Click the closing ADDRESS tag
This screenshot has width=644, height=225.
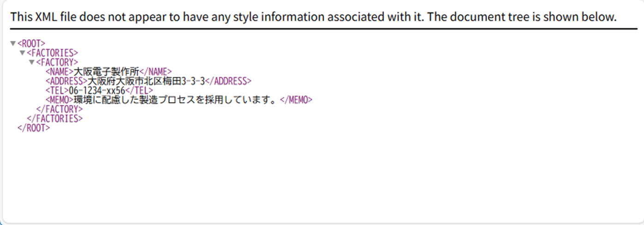228,81
